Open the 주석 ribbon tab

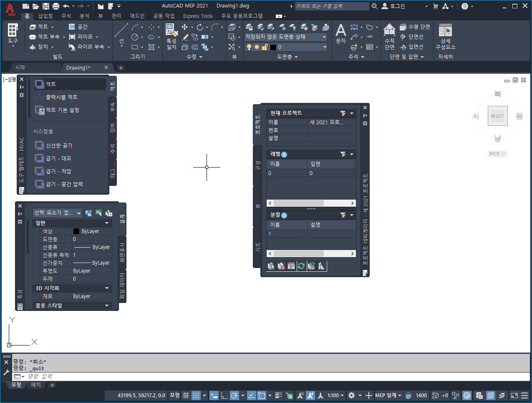coord(66,16)
